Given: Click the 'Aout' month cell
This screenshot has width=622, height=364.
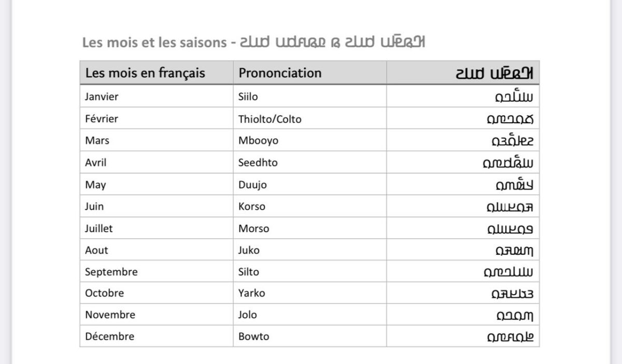Looking at the screenshot, I should [x=97, y=250].
